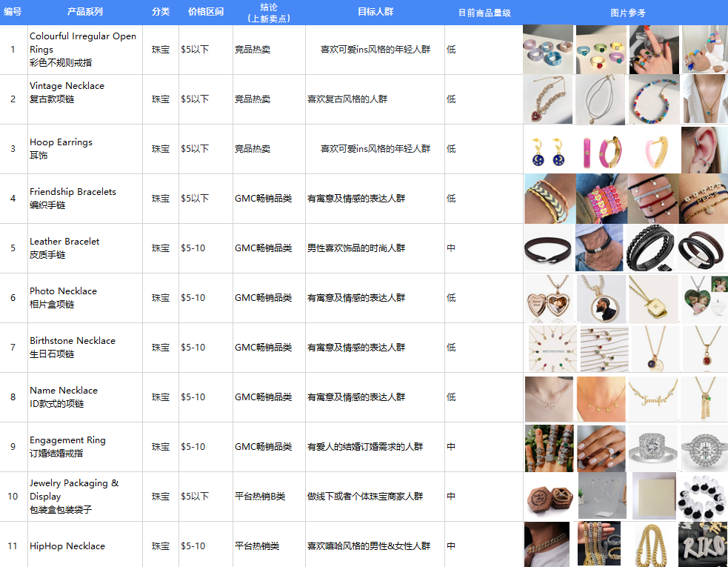Select the 编号 column header
The height and width of the screenshot is (567, 728).
tap(13, 12)
